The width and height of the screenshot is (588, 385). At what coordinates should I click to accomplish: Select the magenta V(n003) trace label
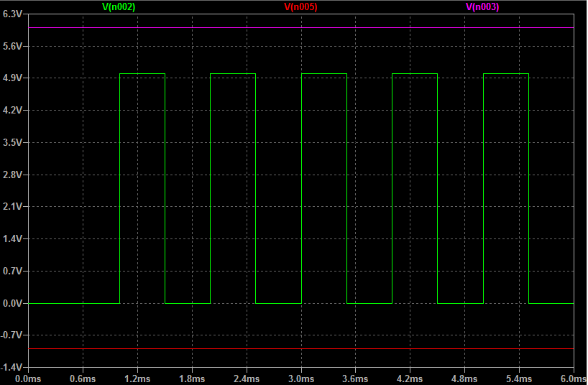[x=482, y=6]
